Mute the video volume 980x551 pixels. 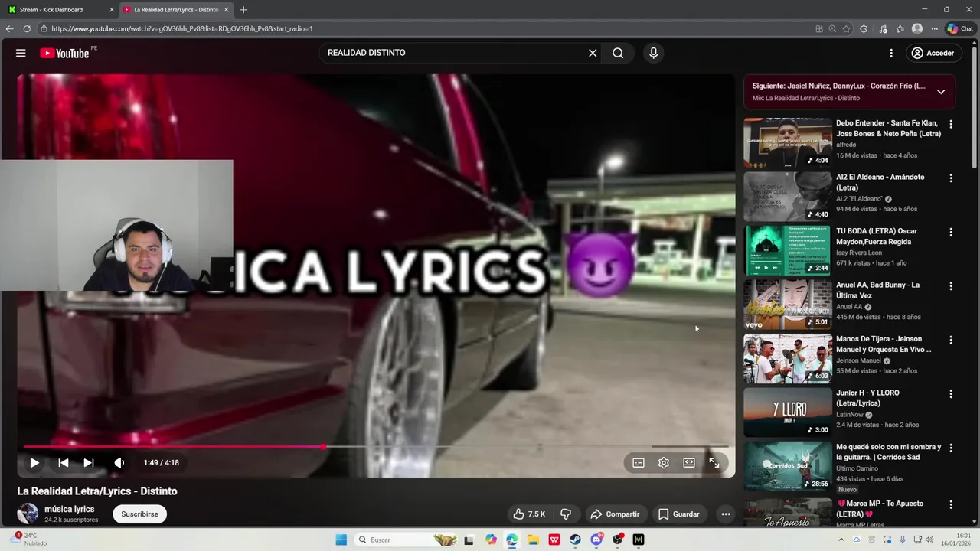[x=119, y=462]
